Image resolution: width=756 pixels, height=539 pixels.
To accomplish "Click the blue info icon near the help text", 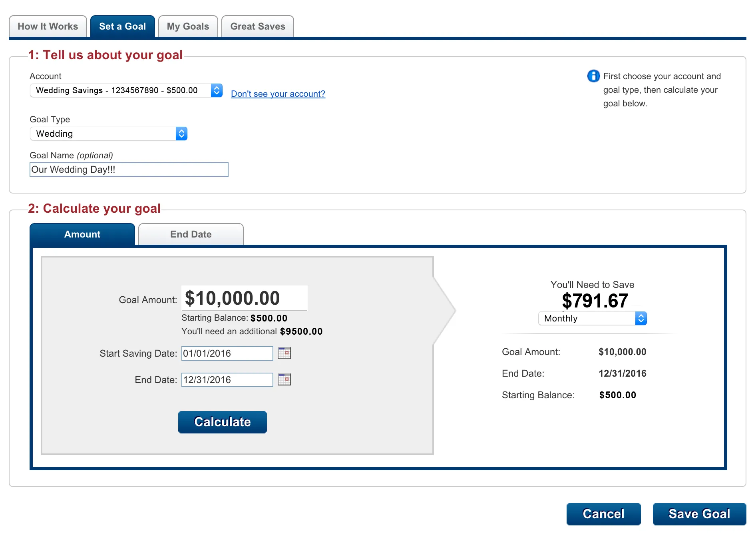I will [x=593, y=76].
